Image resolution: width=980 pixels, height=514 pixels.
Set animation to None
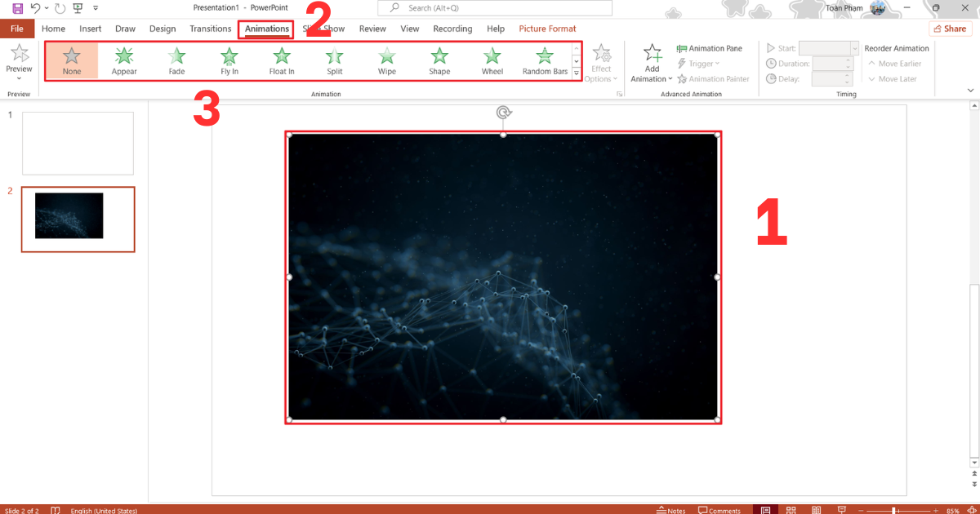click(71, 59)
